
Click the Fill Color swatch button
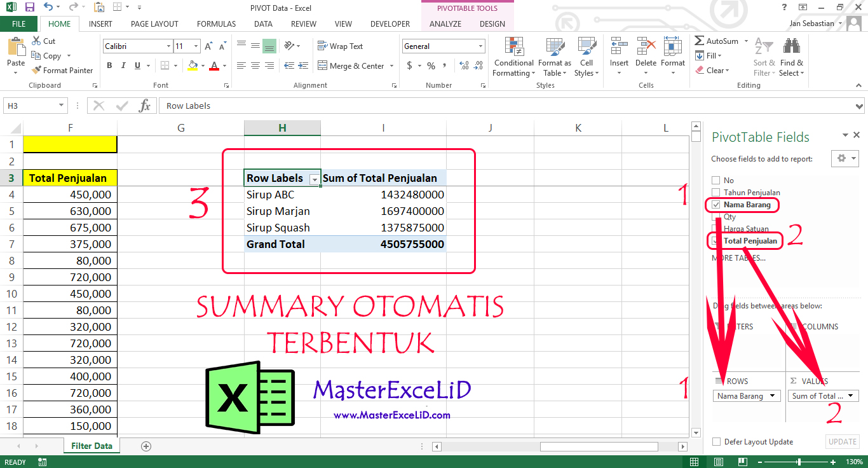click(x=193, y=66)
